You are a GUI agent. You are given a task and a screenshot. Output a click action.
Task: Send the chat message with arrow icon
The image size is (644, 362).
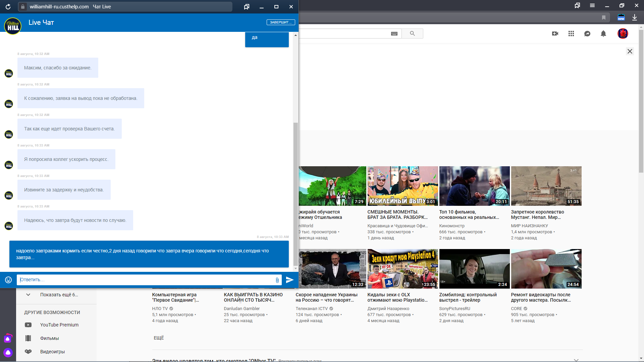pos(290,280)
